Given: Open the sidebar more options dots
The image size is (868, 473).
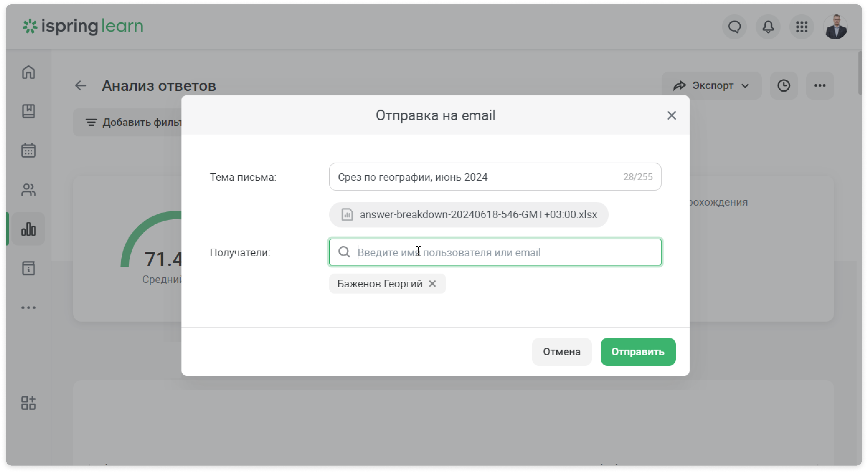Looking at the screenshot, I should click(29, 308).
